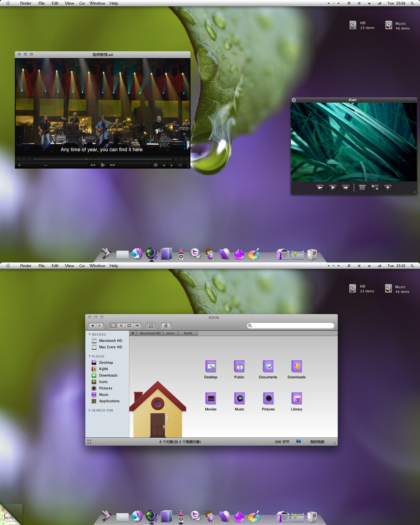Start the Zixpk slideshow play button

coord(333,188)
